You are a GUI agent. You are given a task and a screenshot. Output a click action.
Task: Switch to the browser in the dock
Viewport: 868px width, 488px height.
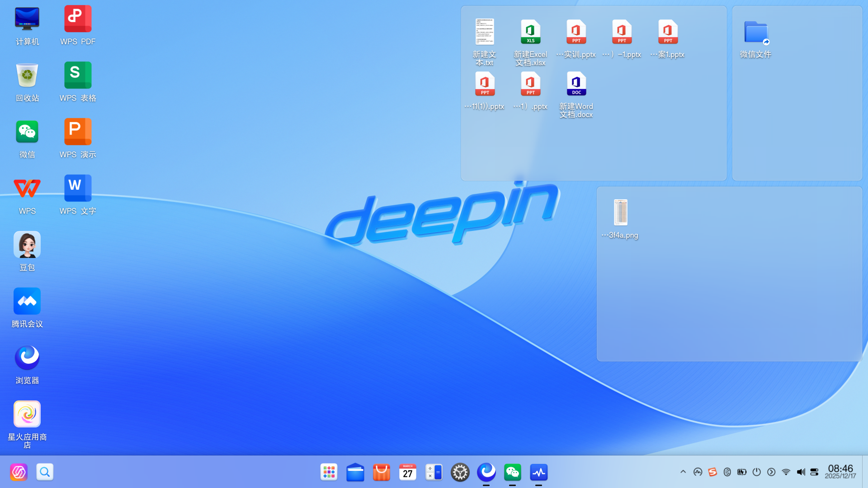[x=486, y=472]
